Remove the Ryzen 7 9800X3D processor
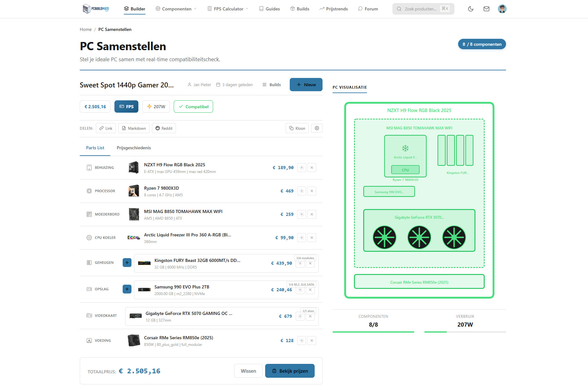Screen dimensions: 588x391 tap(312, 191)
